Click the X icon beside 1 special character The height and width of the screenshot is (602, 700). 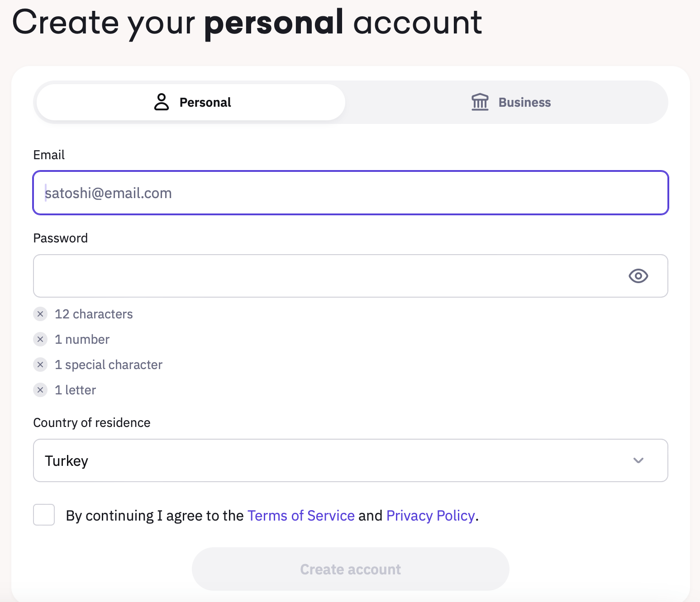pyautogui.click(x=40, y=365)
